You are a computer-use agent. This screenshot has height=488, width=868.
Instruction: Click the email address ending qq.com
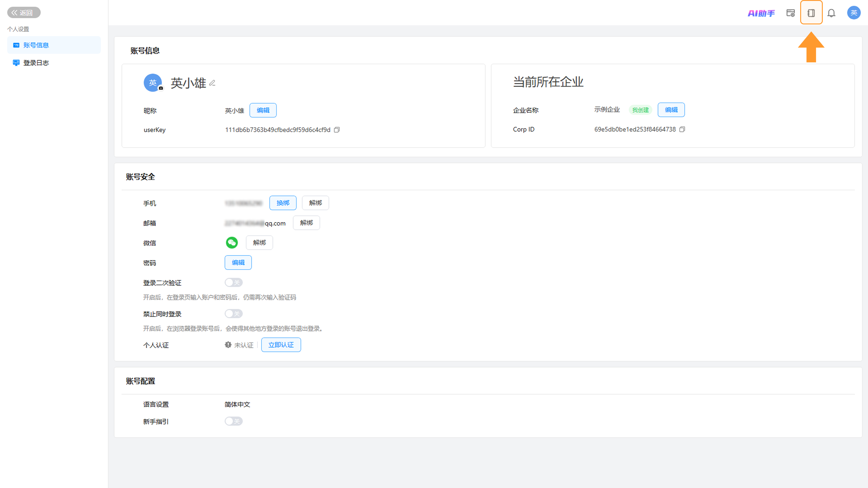pos(255,223)
